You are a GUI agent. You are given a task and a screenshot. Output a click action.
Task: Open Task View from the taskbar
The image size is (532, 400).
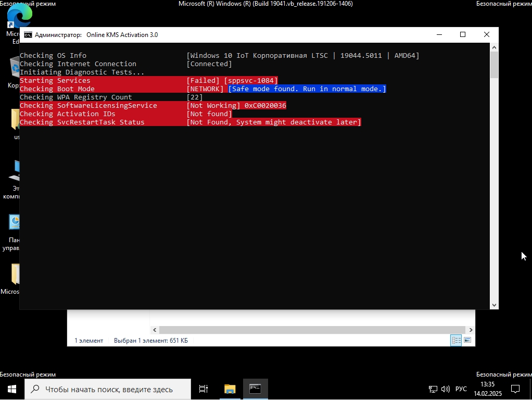point(203,389)
